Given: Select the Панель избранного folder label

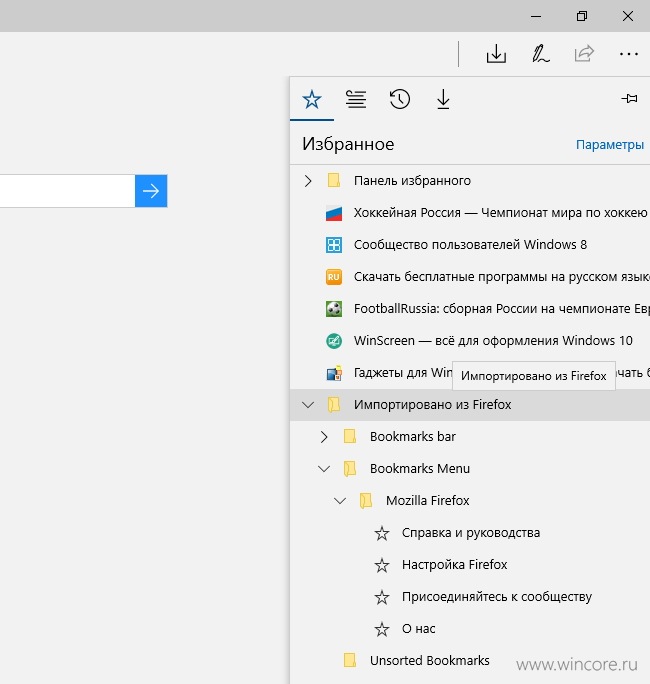Looking at the screenshot, I should coord(412,181).
